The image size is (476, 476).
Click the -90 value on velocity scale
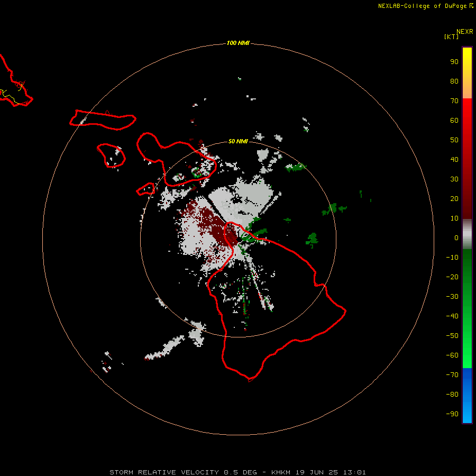(x=452, y=414)
